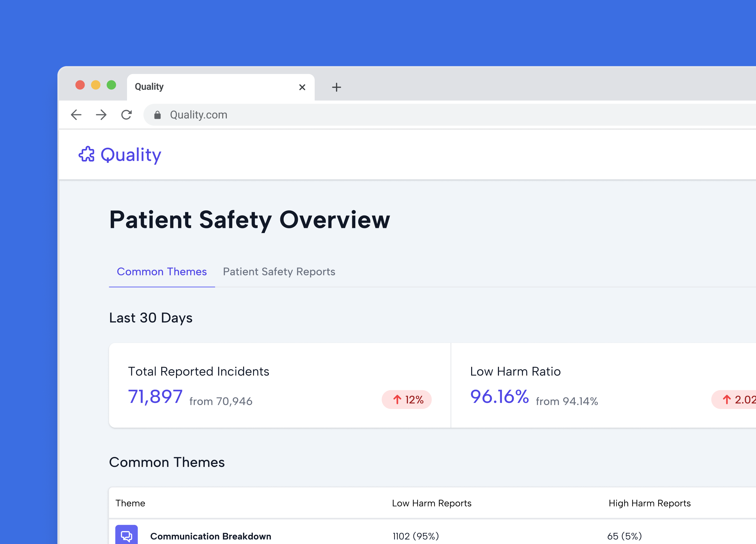Click the padlock icon in the address bar
The height and width of the screenshot is (544, 756).
[158, 115]
